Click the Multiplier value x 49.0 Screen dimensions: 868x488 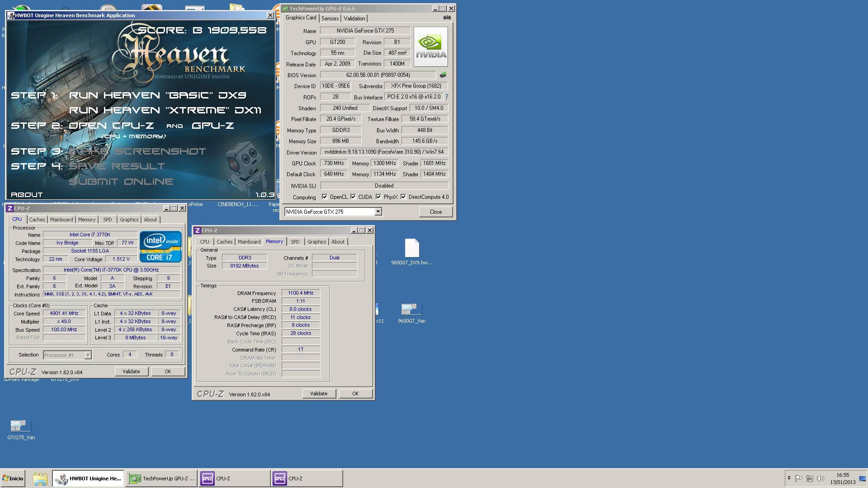click(64, 321)
